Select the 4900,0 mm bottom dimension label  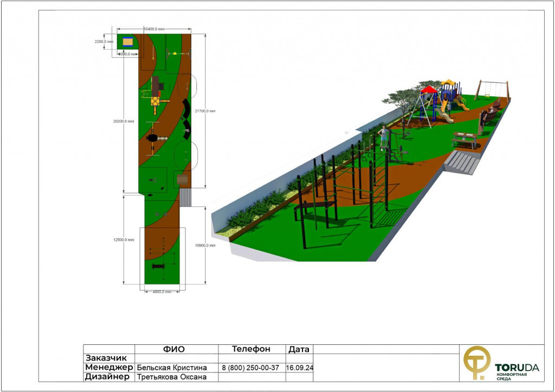(162, 292)
